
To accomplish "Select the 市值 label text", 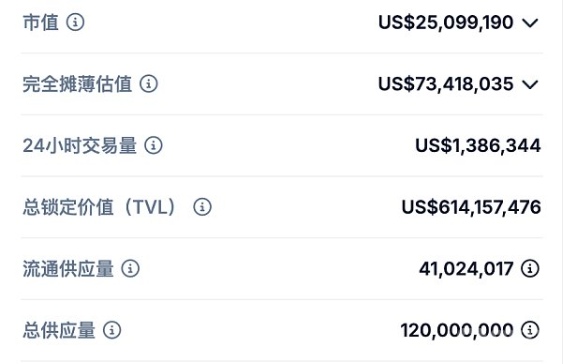I will pyautogui.click(x=41, y=22).
